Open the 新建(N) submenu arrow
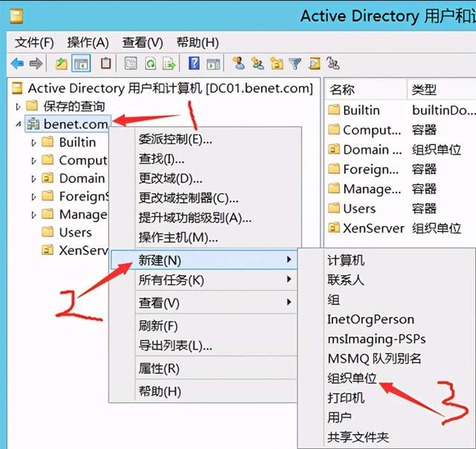This screenshot has width=476, height=449. tap(289, 259)
